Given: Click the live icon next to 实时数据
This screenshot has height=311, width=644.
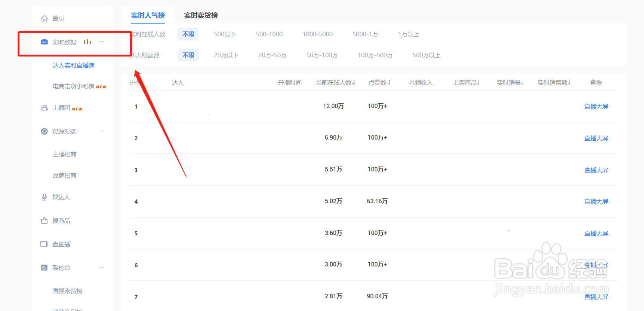Looking at the screenshot, I should [44, 42].
